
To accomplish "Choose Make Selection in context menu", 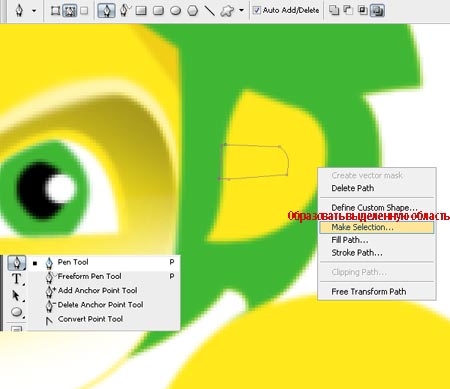I will click(377, 227).
